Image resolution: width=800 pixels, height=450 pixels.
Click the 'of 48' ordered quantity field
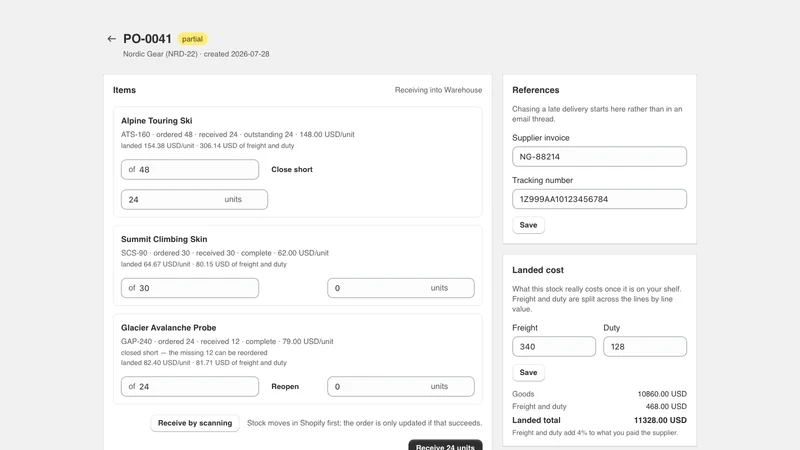pyautogui.click(x=190, y=169)
